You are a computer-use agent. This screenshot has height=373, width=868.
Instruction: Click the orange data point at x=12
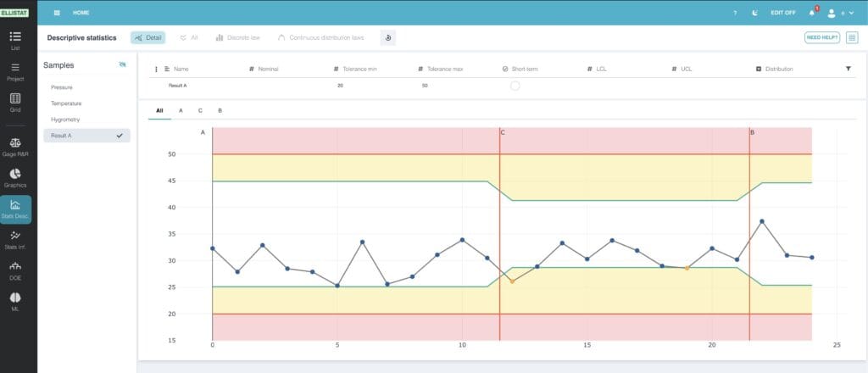(x=512, y=281)
